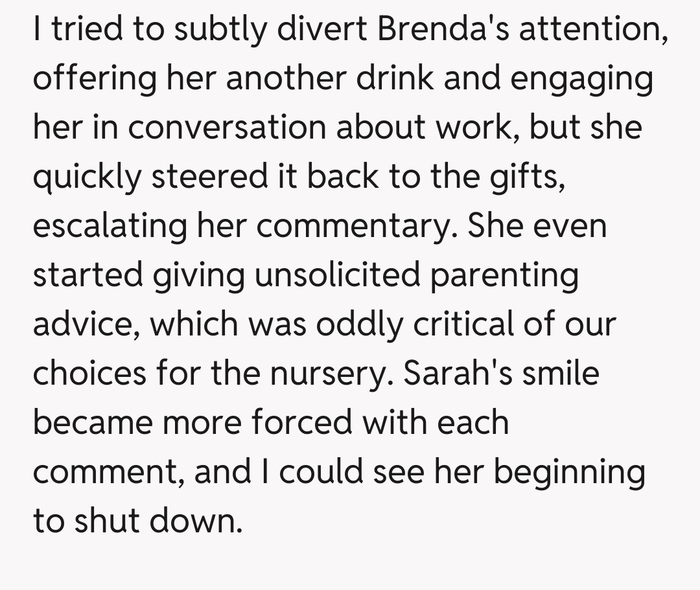Click the word "gifts" in the paragraph

click(528, 177)
